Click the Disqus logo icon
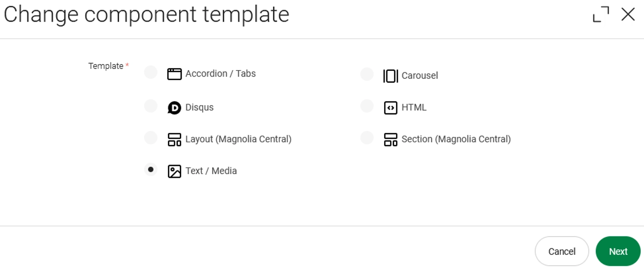This screenshot has height=270, width=644. 174,108
